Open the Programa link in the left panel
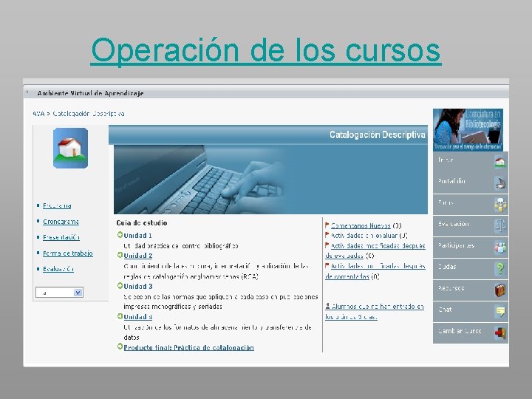 click(x=57, y=205)
